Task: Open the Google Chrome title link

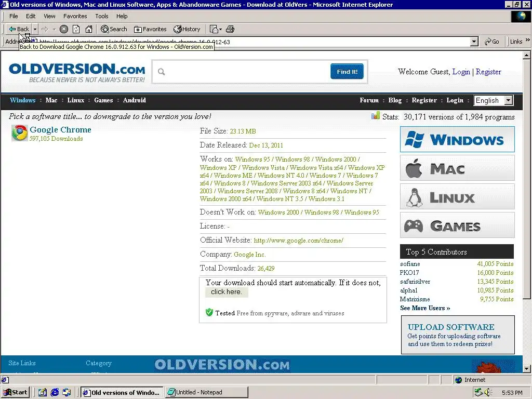Action: pyautogui.click(x=60, y=129)
